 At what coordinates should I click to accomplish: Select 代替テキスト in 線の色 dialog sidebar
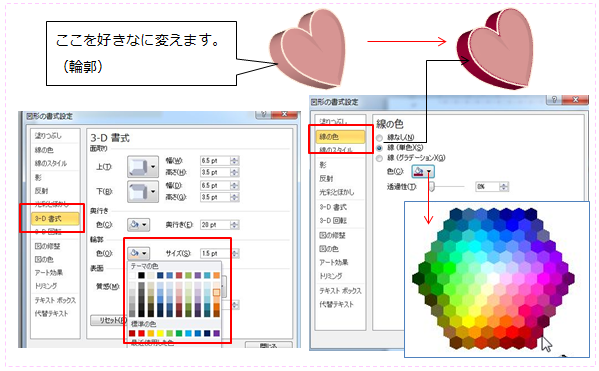click(x=337, y=304)
